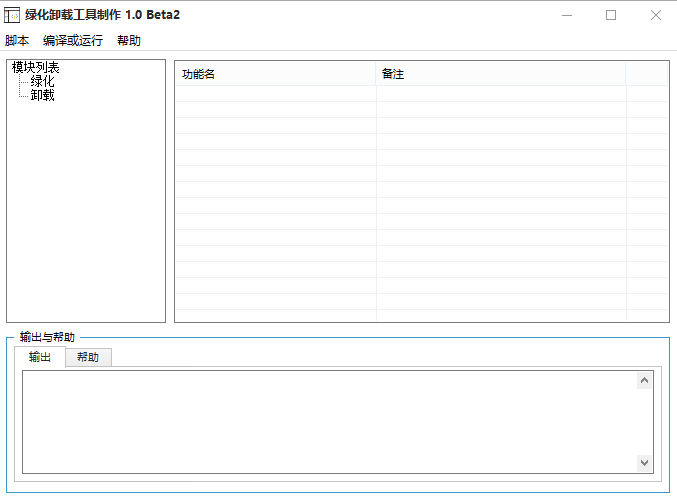Select the 绿化 module in tree
The image size is (677, 499).
42,81
